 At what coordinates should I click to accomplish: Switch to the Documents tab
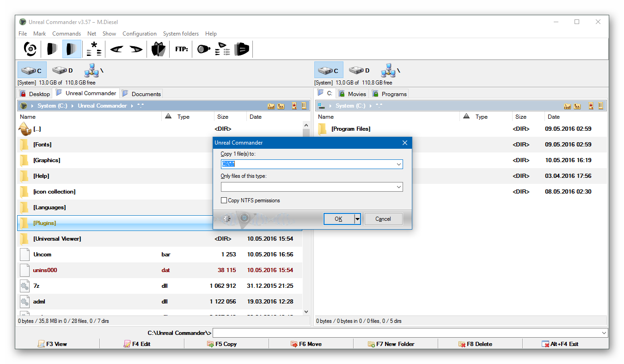tap(141, 94)
